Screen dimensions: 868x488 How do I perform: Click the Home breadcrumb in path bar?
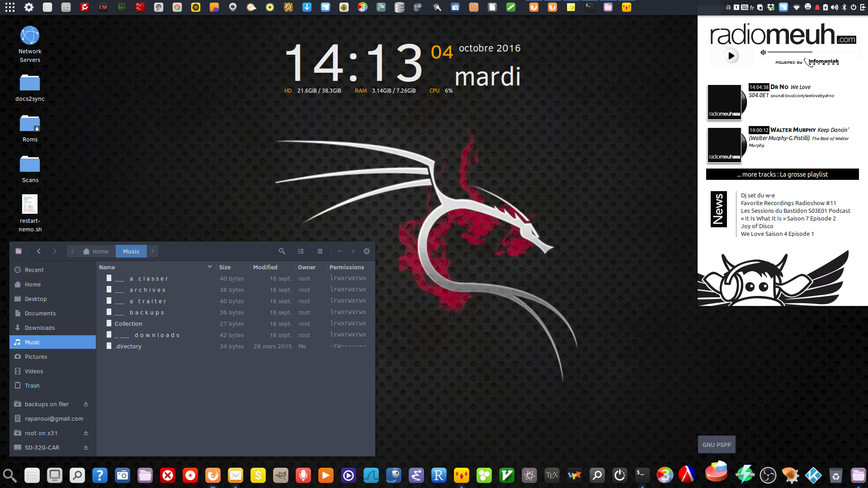coord(96,251)
